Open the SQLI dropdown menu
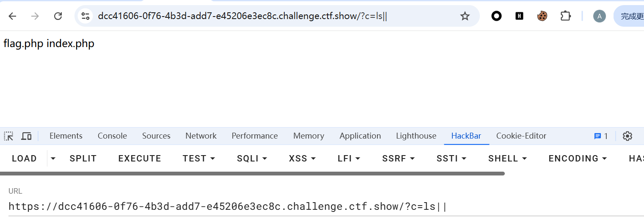This screenshot has width=644, height=217. pyautogui.click(x=252, y=159)
